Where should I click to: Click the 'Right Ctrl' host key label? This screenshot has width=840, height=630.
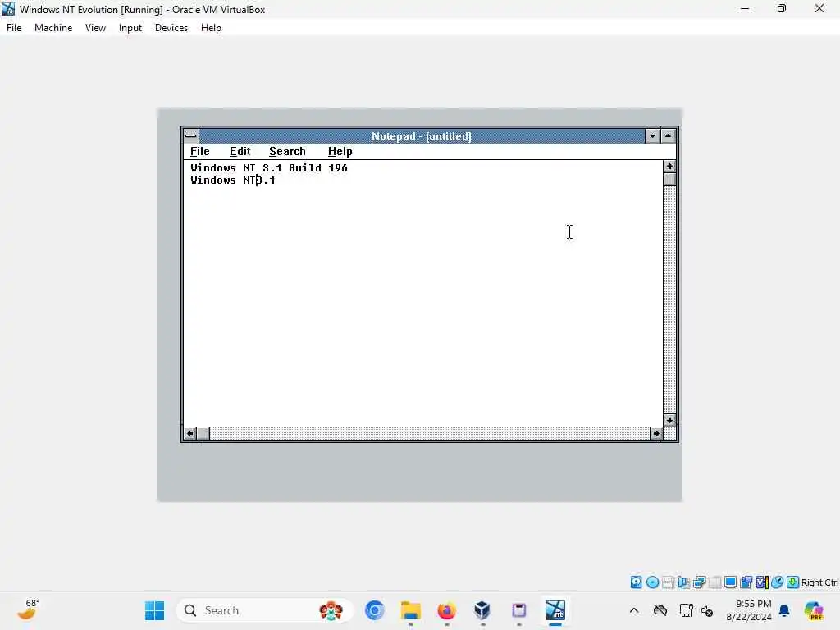[819, 582]
